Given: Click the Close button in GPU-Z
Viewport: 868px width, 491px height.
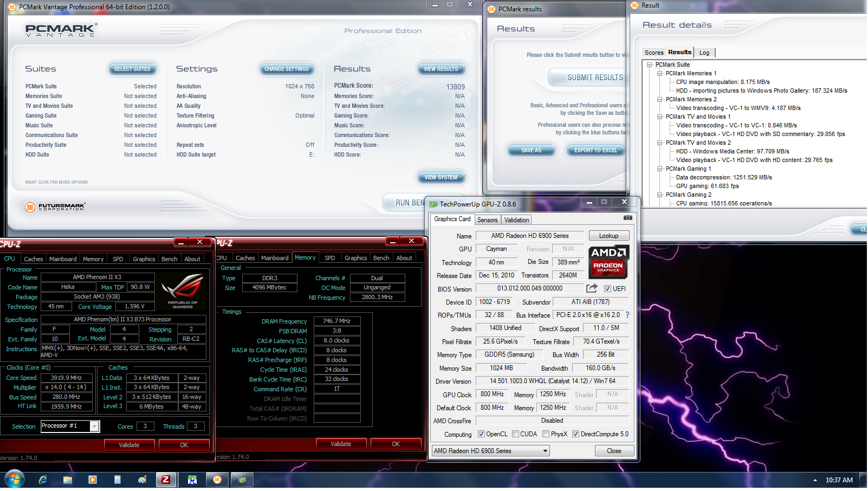Looking at the screenshot, I should coord(614,451).
